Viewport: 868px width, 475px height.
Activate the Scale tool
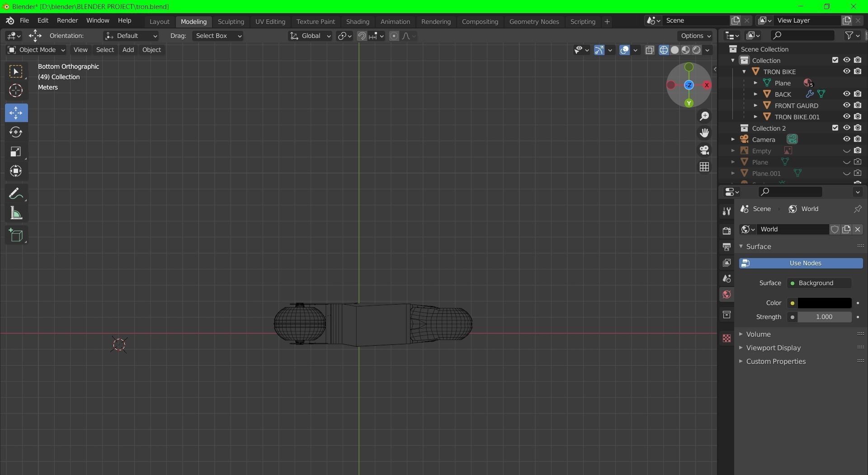[x=16, y=151]
